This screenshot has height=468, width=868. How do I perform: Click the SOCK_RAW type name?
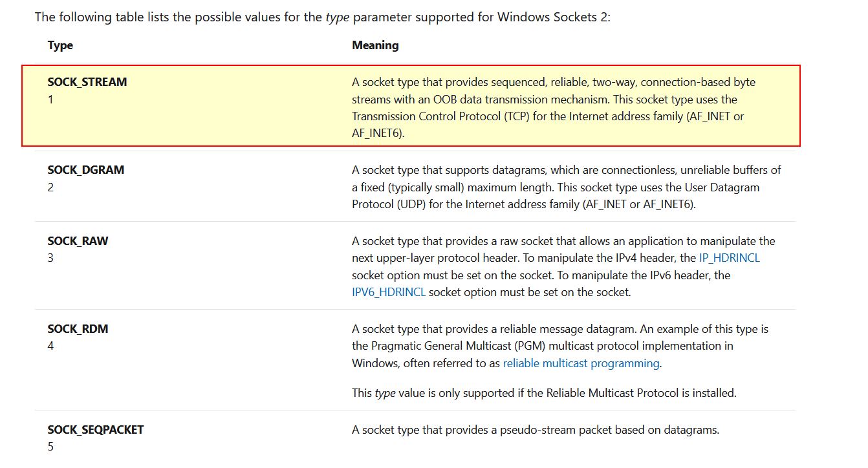(78, 240)
